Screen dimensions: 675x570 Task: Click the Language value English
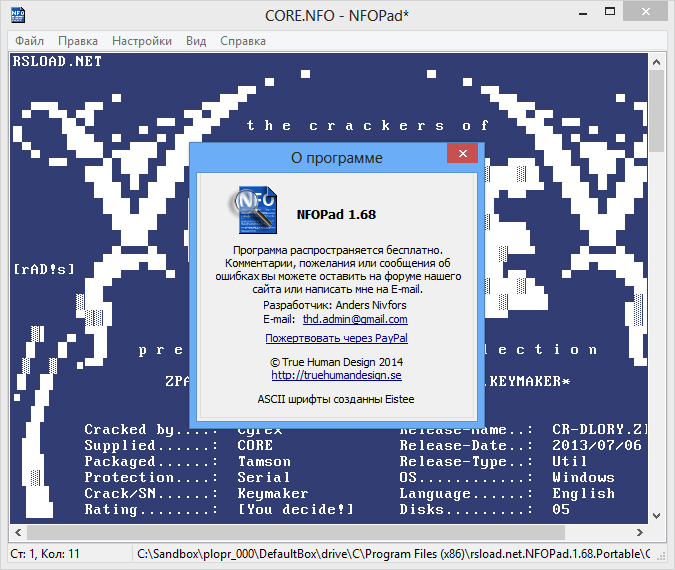[583, 493]
